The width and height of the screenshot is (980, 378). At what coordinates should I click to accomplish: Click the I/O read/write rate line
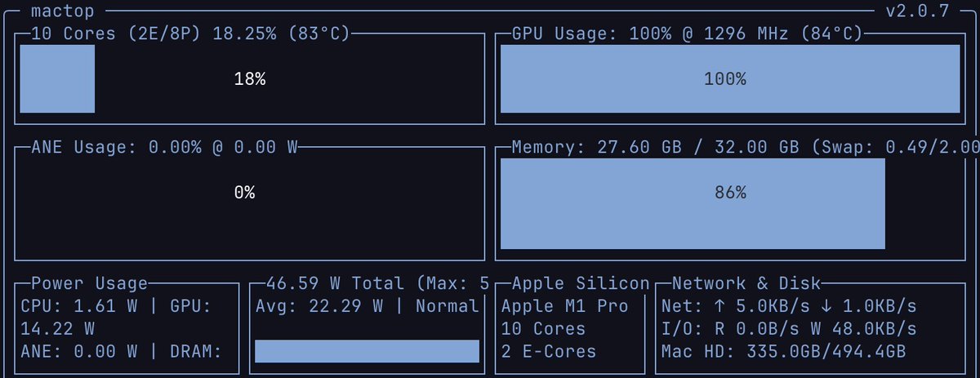pyautogui.click(x=789, y=329)
